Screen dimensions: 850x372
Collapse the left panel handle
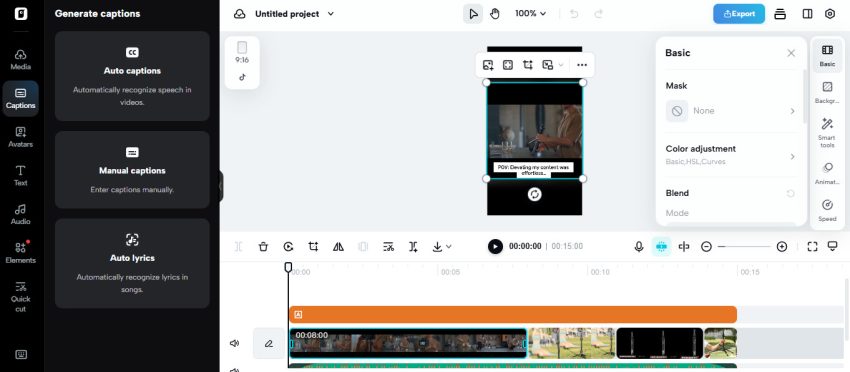pos(221,186)
